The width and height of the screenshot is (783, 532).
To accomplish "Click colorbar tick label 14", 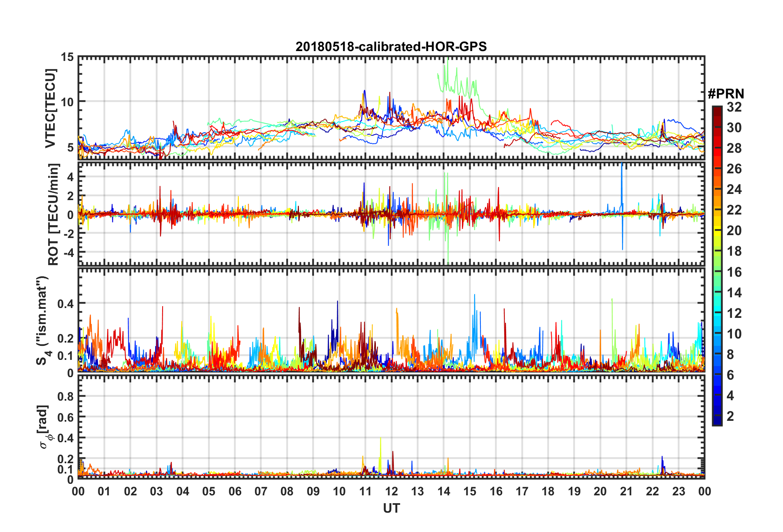I will click(734, 293).
